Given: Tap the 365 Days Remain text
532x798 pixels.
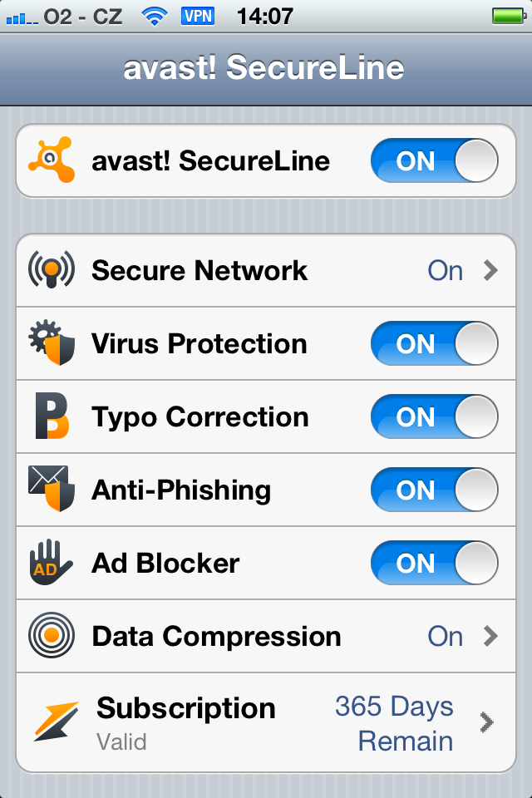Looking at the screenshot, I should (395, 723).
